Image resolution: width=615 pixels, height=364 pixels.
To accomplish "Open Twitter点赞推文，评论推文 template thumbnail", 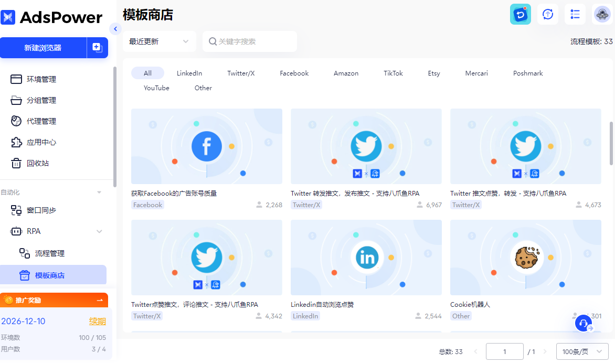I will tap(207, 258).
